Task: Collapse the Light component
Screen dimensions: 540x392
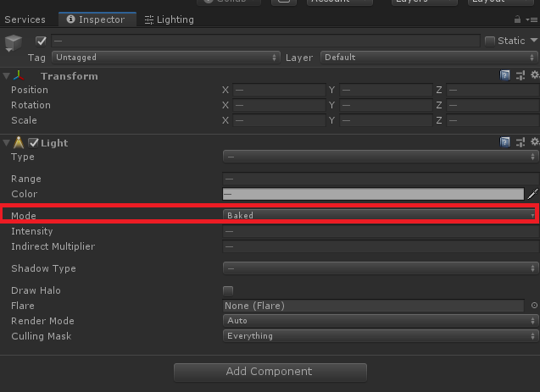Action: 6,143
